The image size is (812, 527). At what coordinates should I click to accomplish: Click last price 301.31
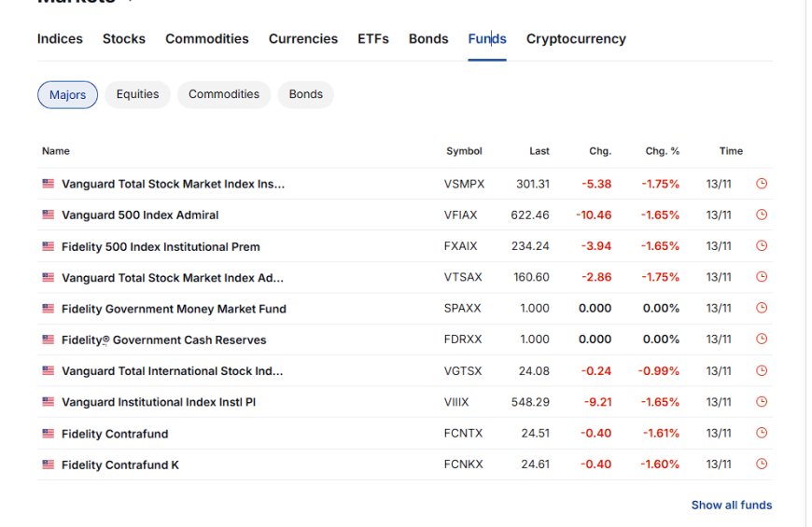tap(533, 184)
